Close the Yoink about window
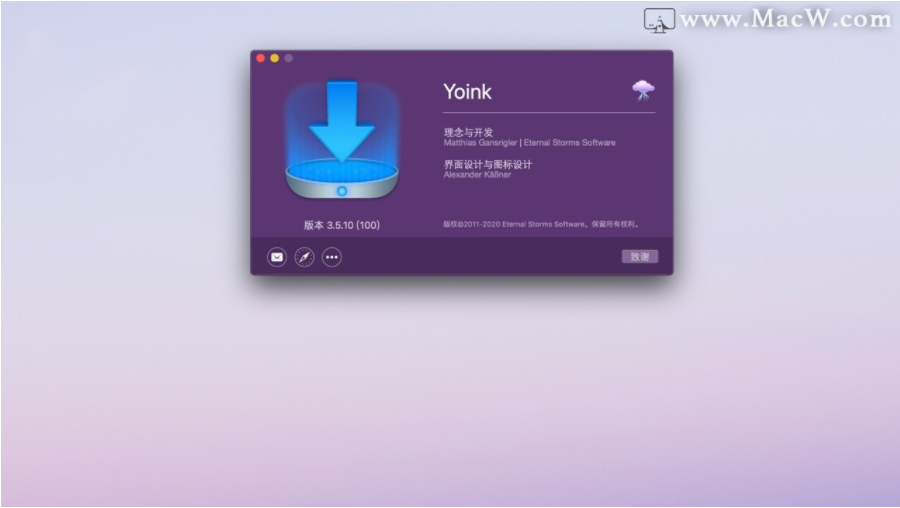This screenshot has height=508, width=900. (261, 58)
